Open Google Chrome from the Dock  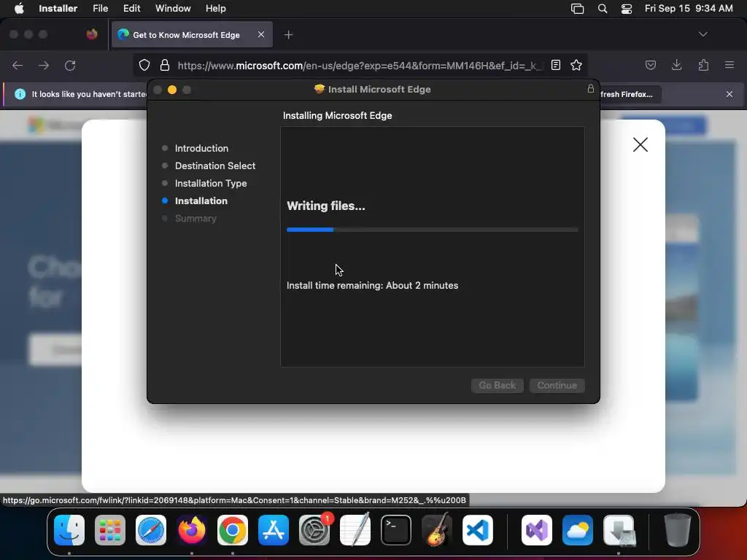click(x=233, y=530)
